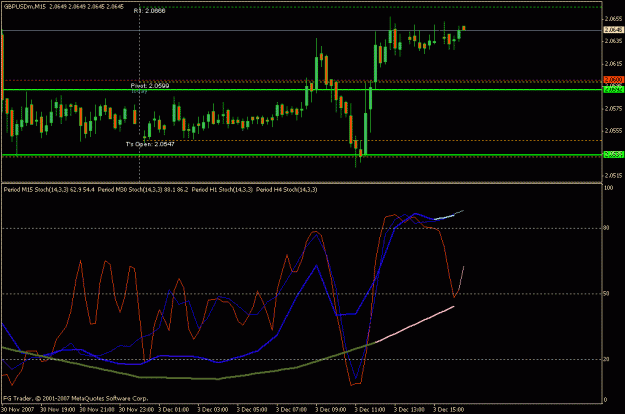Click the red 2.0600 price tag

pos(613,80)
